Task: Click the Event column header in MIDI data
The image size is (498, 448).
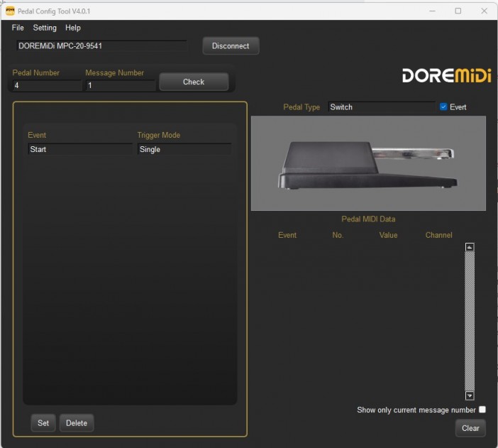Action: [287, 235]
